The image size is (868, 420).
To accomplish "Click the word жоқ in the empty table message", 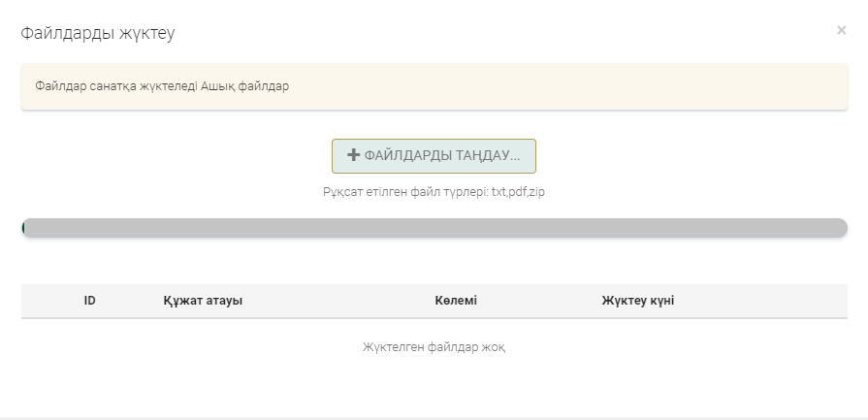I will pos(492,347).
